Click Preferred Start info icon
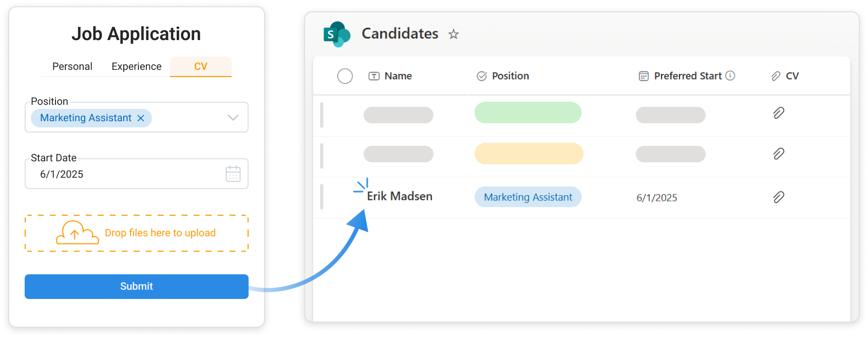The height and width of the screenshot is (338, 868). coord(730,76)
